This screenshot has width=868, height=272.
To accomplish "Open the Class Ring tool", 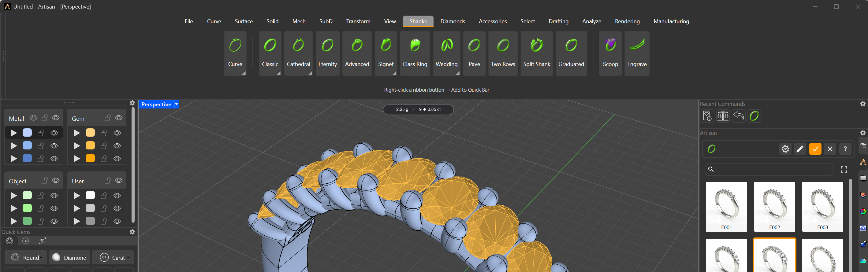I will click(x=415, y=53).
